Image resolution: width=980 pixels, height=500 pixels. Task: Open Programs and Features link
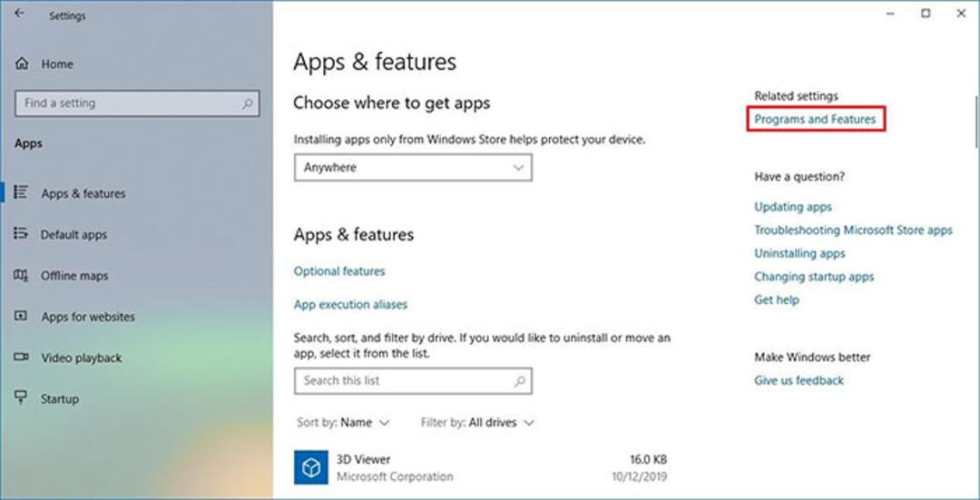815,119
